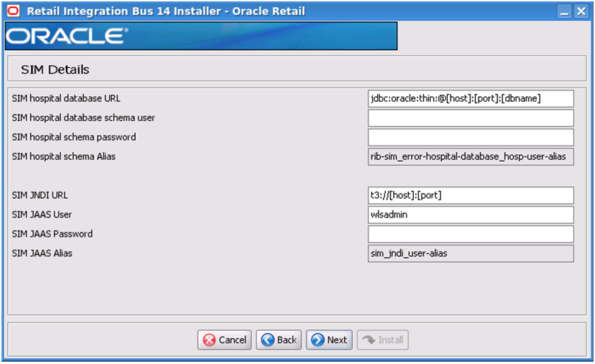Click the 'SIM JAAS Alias' label

pos(42,253)
